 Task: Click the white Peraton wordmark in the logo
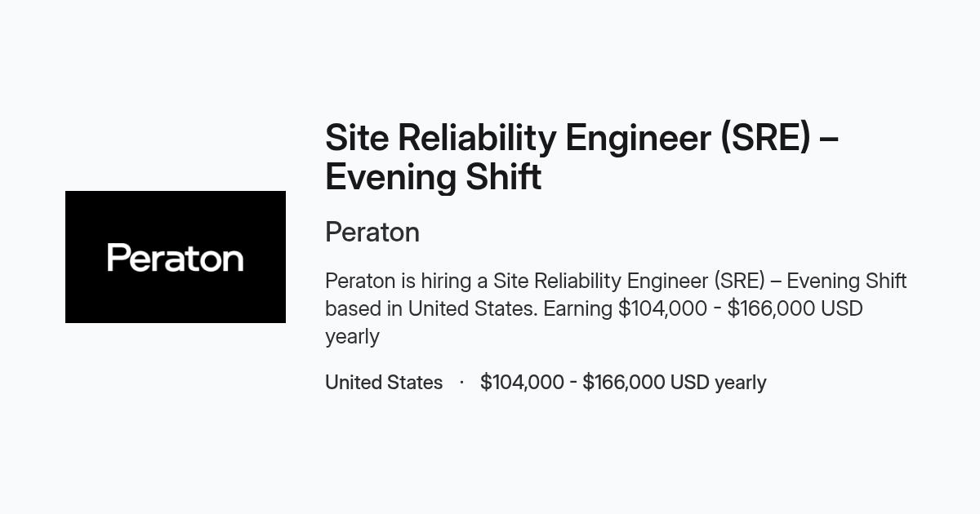[176, 258]
